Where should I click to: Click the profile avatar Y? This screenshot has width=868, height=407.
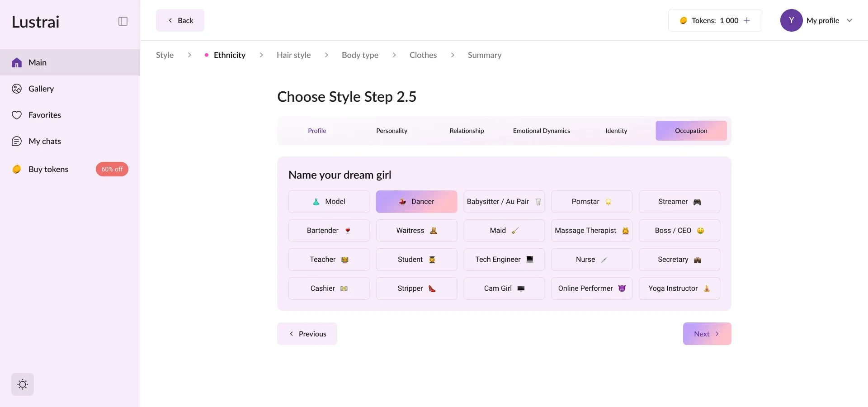click(791, 20)
